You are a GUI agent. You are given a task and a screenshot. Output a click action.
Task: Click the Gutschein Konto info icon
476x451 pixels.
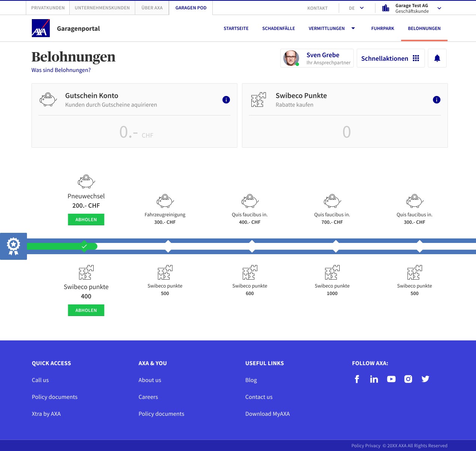[x=226, y=100]
